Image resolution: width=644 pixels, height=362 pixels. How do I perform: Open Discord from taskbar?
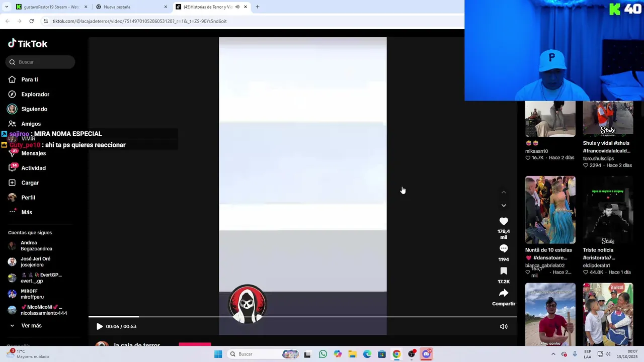click(x=426, y=354)
